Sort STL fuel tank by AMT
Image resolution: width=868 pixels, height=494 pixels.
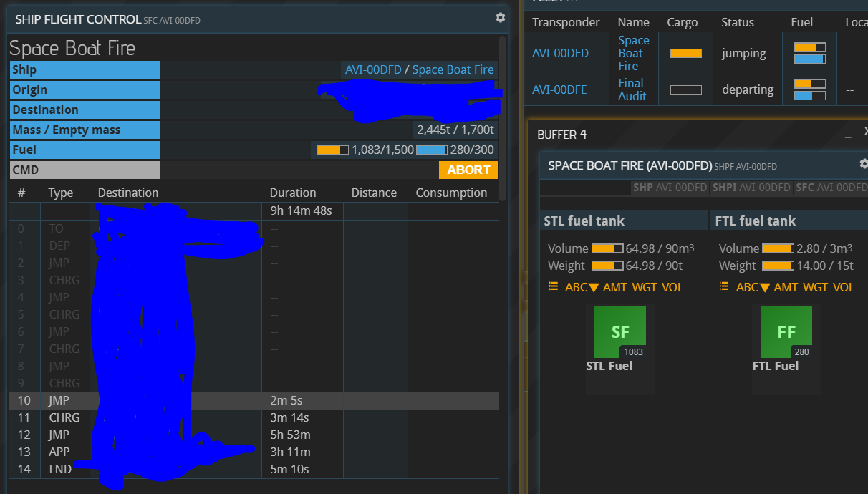click(614, 287)
